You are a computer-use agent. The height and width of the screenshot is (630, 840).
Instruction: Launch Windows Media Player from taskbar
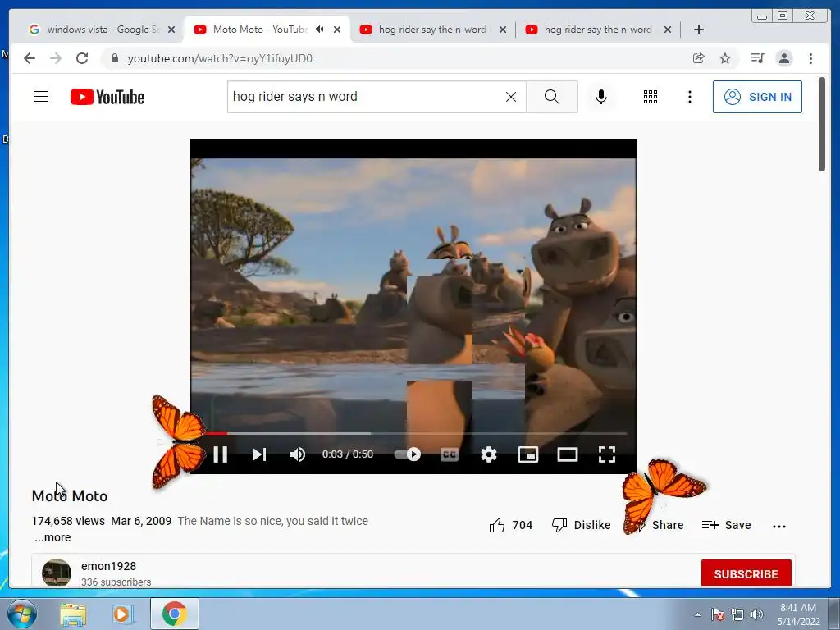point(122,614)
